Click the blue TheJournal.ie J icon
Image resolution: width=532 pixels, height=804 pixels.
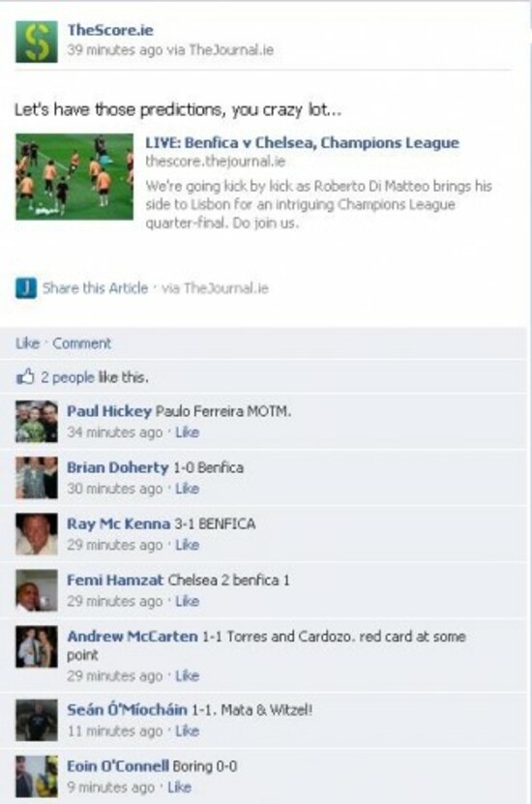26,287
